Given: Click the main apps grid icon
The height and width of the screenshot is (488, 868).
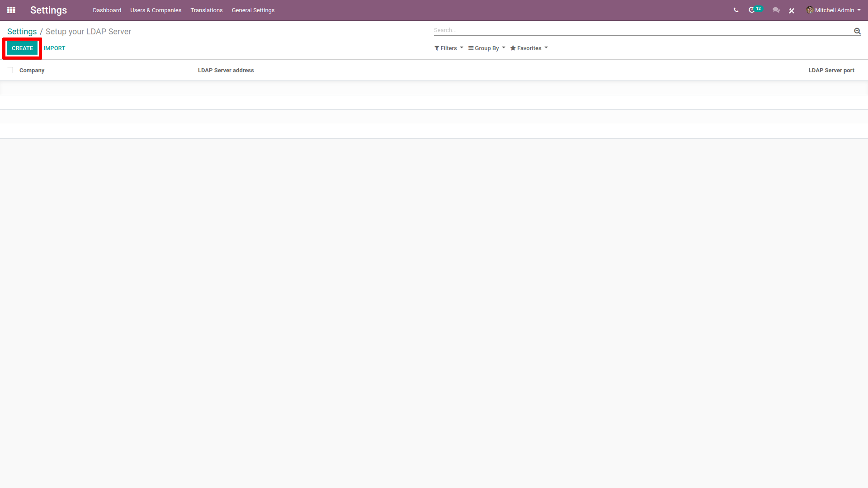Looking at the screenshot, I should (x=11, y=10).
